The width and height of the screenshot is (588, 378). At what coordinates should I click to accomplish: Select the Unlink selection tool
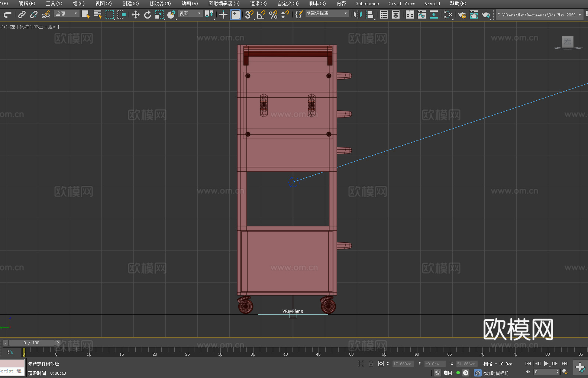pos(34,14)
